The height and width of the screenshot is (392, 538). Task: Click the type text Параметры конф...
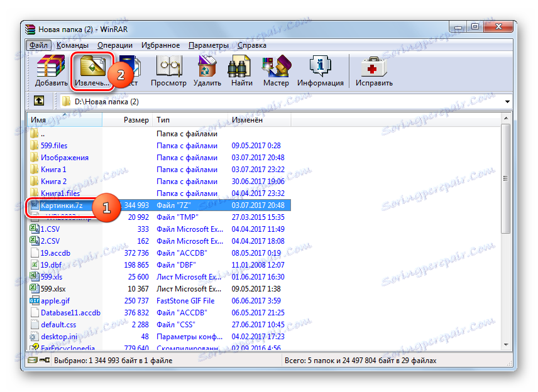[189, 337]
